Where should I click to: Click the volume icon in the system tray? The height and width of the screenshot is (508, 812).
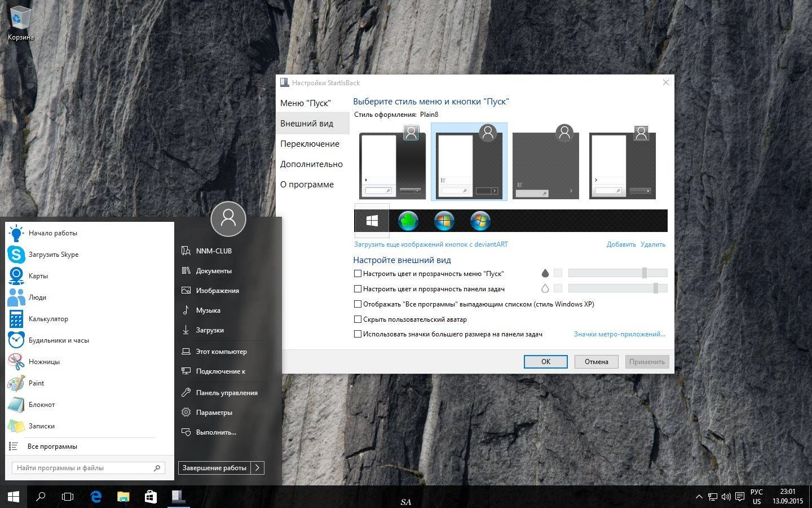pos(726,497)
